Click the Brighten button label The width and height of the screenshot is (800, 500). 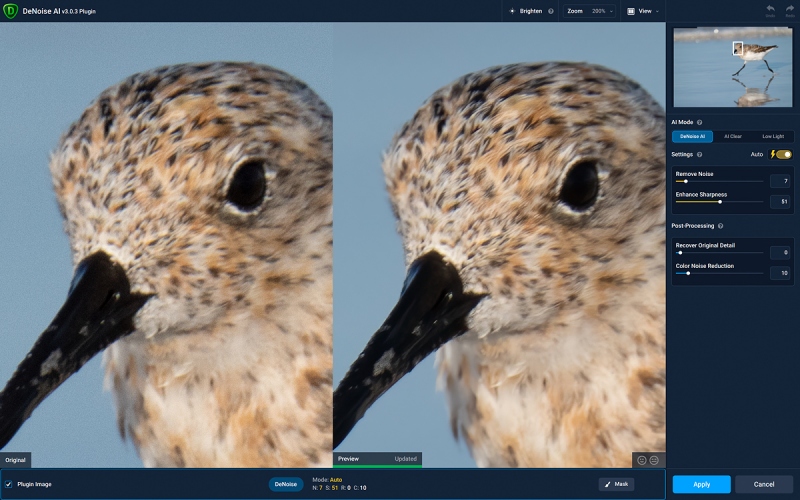coord(531,11)
